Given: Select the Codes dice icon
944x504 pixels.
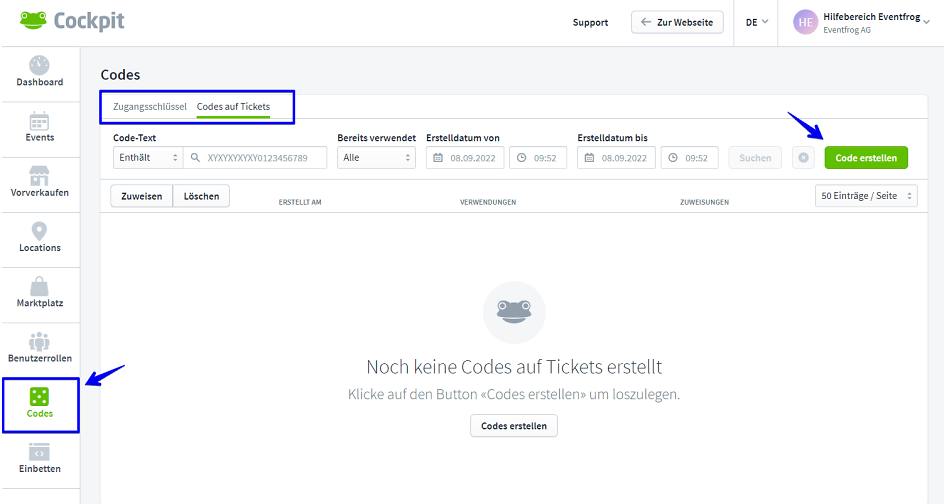Looking at the screenshot, I should [x=39, y=396].
